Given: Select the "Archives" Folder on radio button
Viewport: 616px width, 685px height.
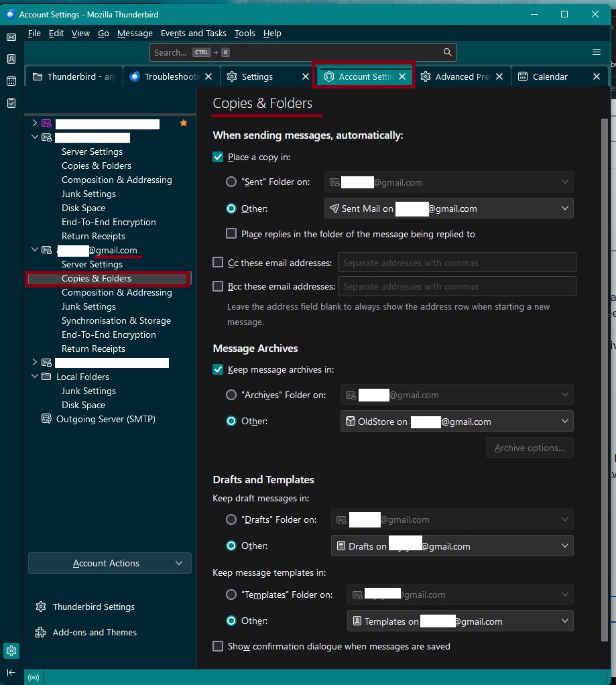Looking at the screenshot, I should 231,395.
